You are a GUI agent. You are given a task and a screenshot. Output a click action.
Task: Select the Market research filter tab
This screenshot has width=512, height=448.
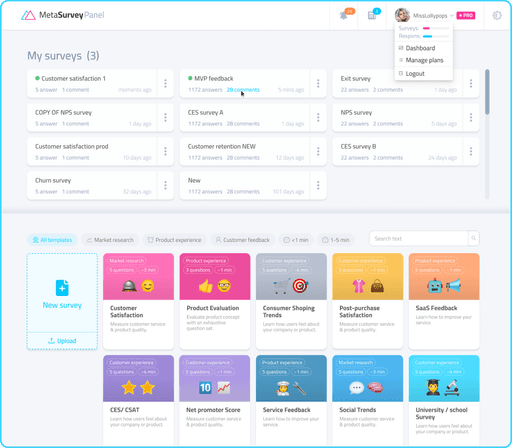[110, 240]
